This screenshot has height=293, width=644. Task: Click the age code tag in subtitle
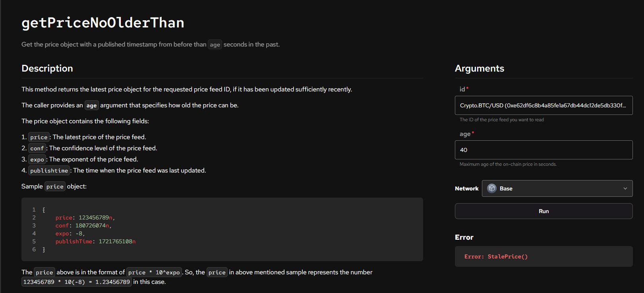(215, 45)
